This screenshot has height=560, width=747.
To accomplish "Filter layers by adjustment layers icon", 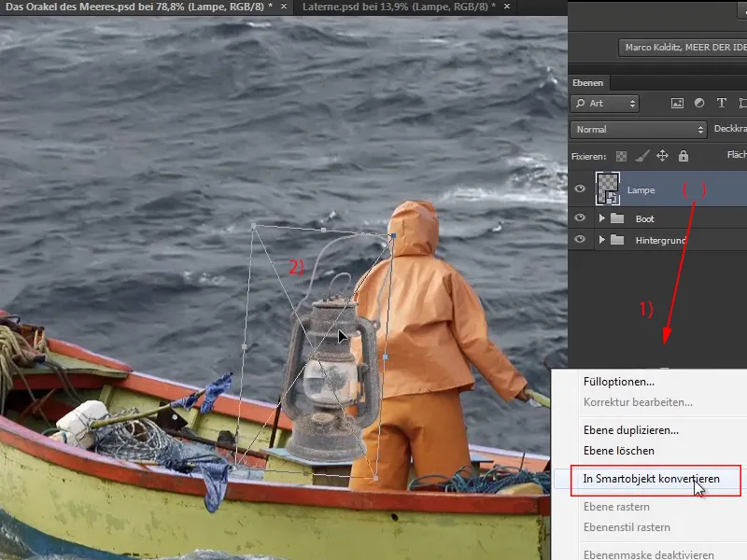I will 698,103.
